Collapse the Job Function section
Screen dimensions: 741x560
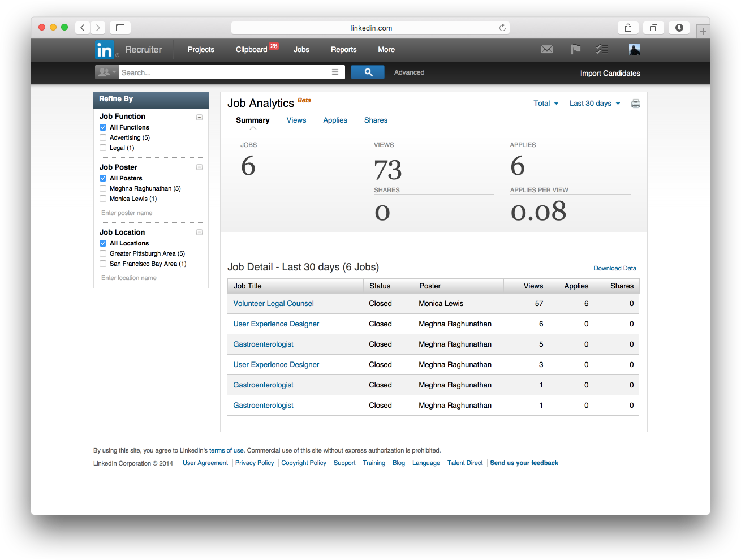click(x=199, y=117)
